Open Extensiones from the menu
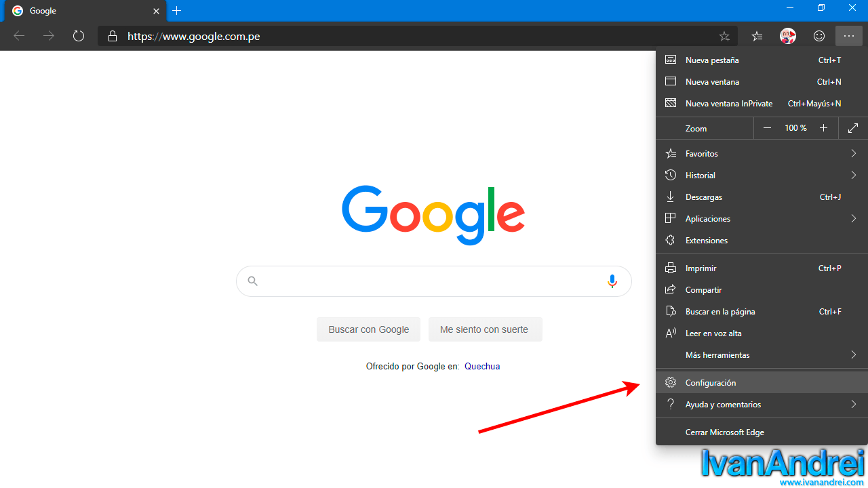Image resolution: width=868 pixels, height=488 pixels. point(762,241)
